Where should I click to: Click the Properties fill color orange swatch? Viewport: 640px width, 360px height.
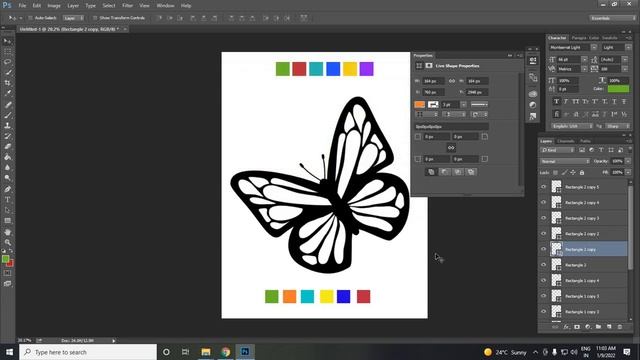pyautogui.click(x=420, y=105)
